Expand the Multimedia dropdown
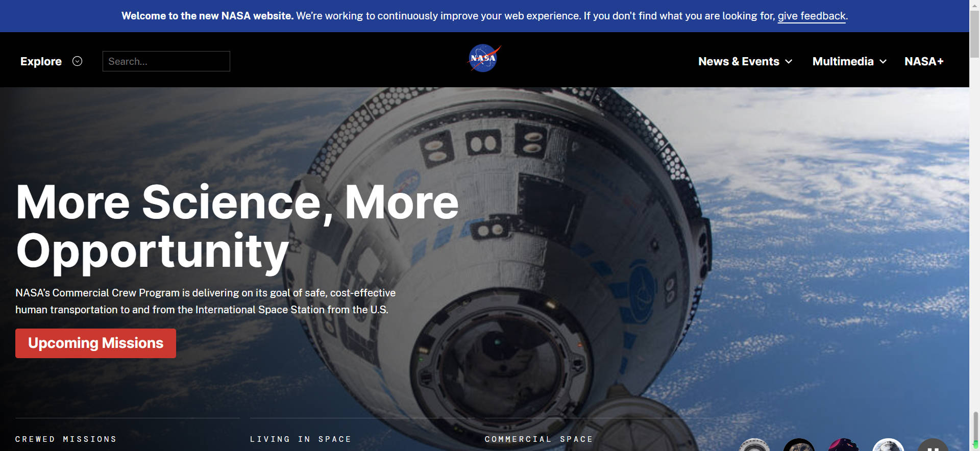 [x=849, y=61]
